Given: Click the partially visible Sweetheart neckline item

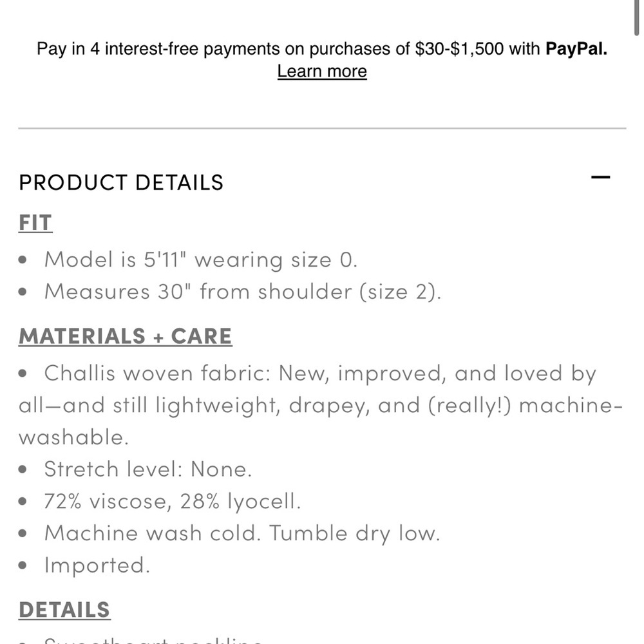Looking at the screenshot, I should [x=153, y=640].
